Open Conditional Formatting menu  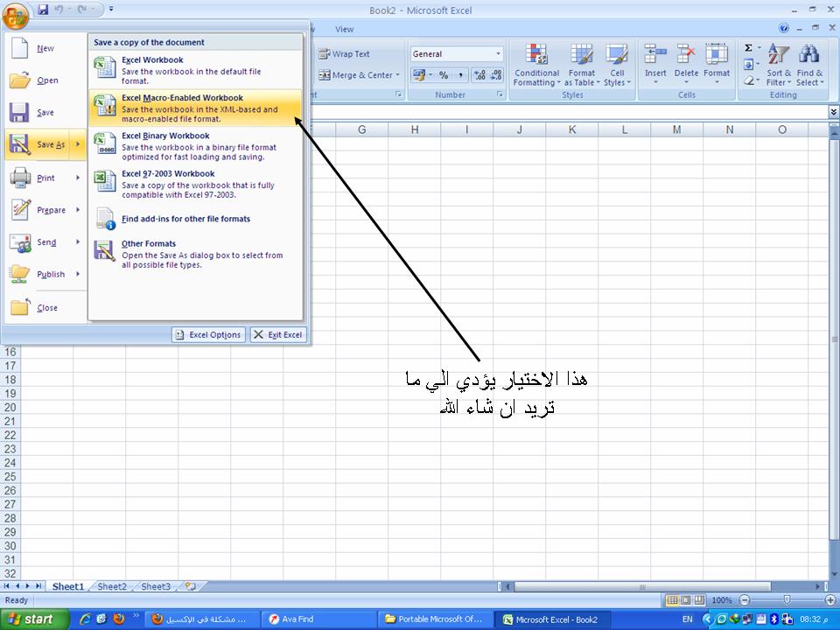pos(536,66)
